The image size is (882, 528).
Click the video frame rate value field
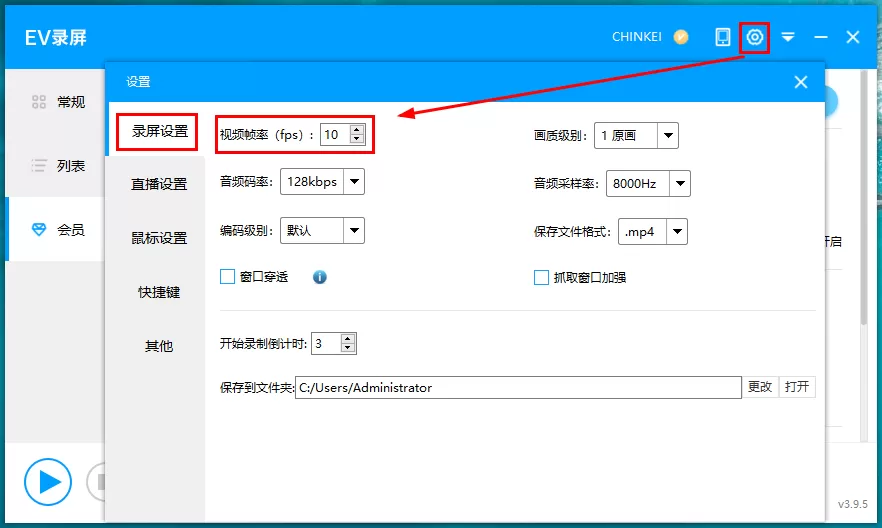335,134
